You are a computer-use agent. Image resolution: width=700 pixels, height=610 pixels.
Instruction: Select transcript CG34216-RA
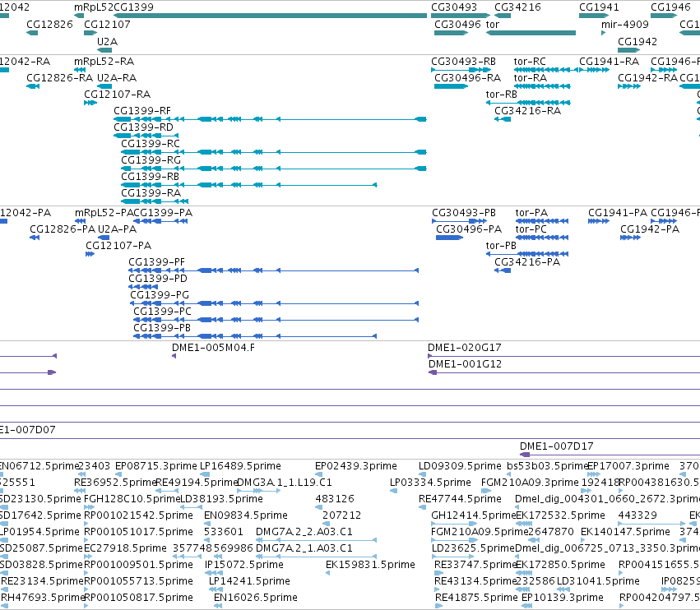[x=528, y=111]
